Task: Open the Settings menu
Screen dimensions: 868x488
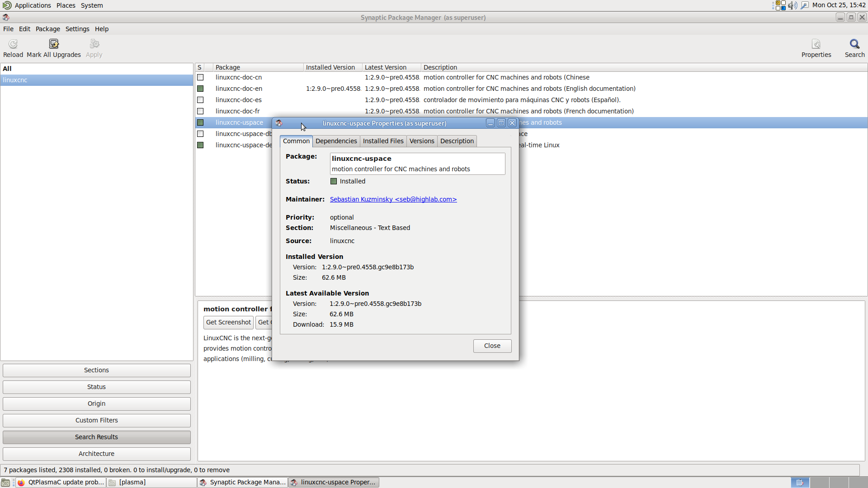Action: pyautogui.click(x=77, y=29)
